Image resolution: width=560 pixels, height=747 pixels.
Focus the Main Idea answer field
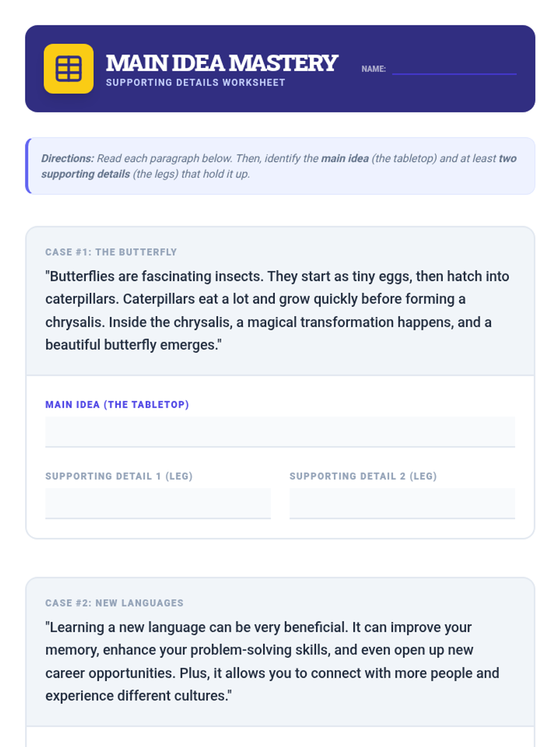click(280, 432)
